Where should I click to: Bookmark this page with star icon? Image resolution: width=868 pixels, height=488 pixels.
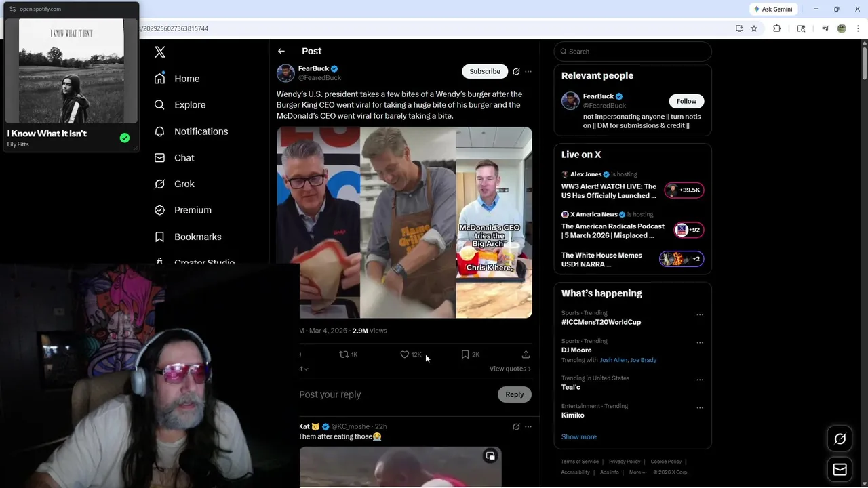[754, 28]
